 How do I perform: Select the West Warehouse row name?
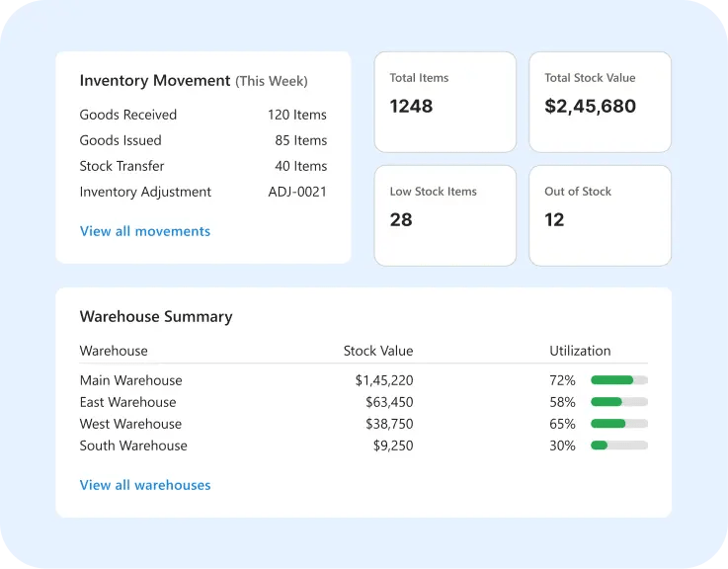click(x=130, y=424)
